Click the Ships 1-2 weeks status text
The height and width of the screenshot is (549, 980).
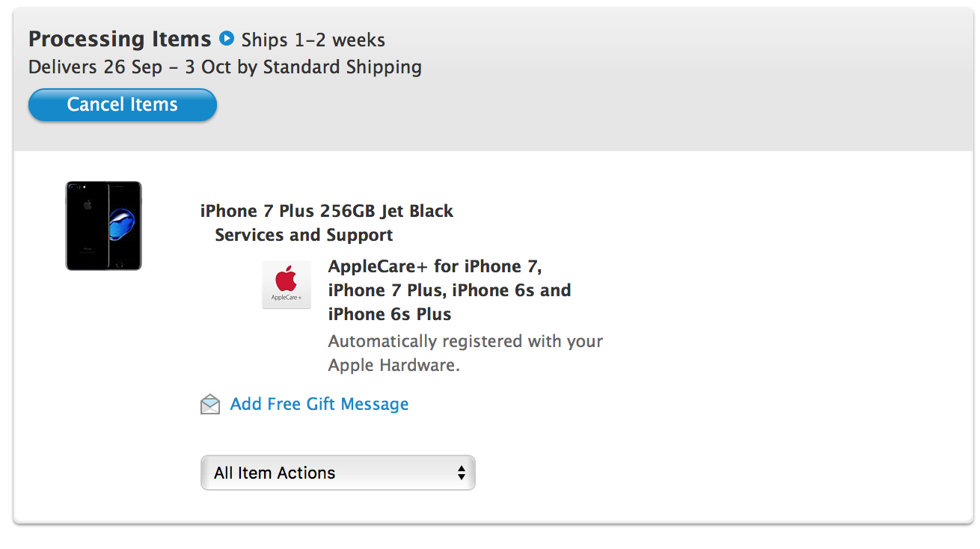tap(313, 40)
